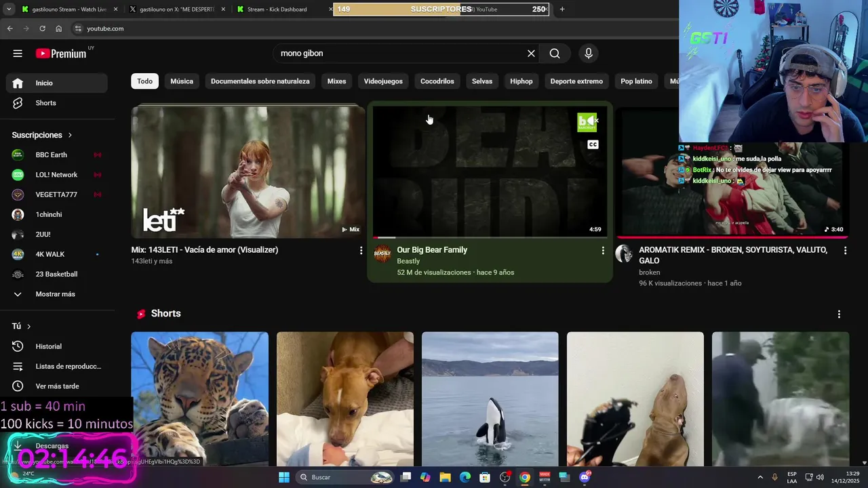Open the YouTube hamburger guide menu
Screen dimensions: 868x488
pyautogui.click(x=18, y=54)
